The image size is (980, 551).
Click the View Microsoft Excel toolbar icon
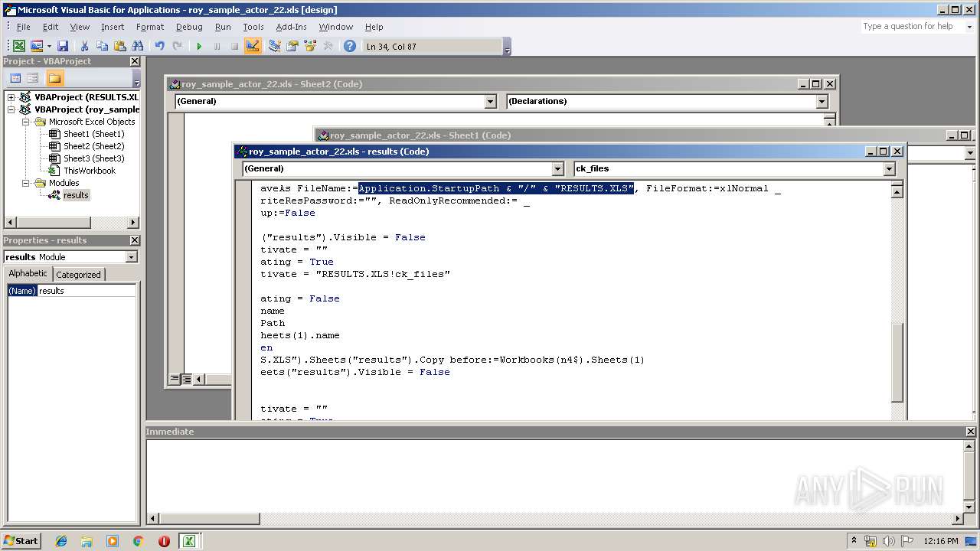19,46
